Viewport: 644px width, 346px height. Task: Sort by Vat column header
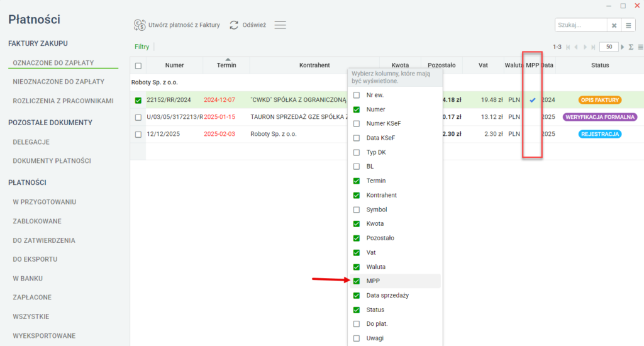[483, 65]
